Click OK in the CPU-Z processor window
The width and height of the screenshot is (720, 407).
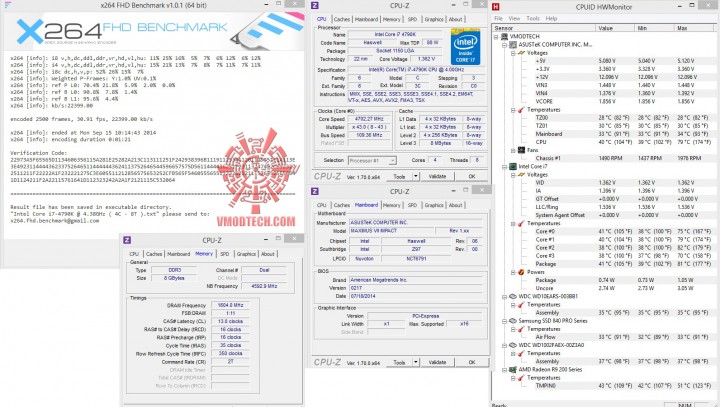point(472,176)
